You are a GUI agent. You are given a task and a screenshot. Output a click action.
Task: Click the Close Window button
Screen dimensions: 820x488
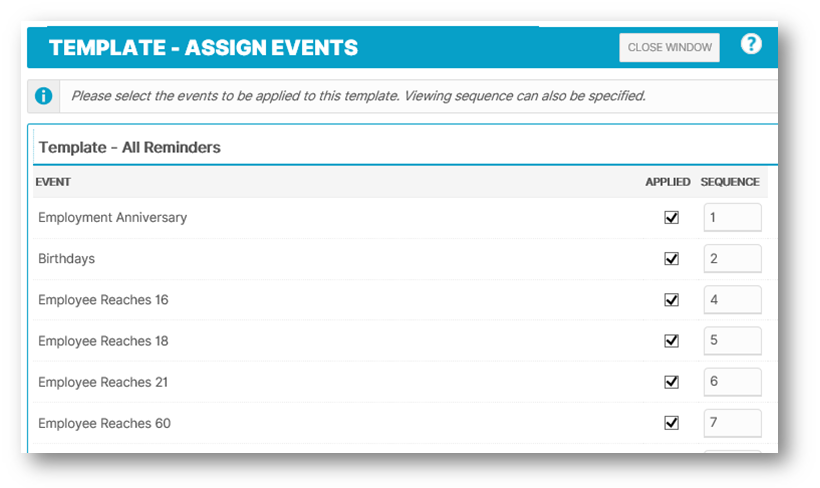669,48
